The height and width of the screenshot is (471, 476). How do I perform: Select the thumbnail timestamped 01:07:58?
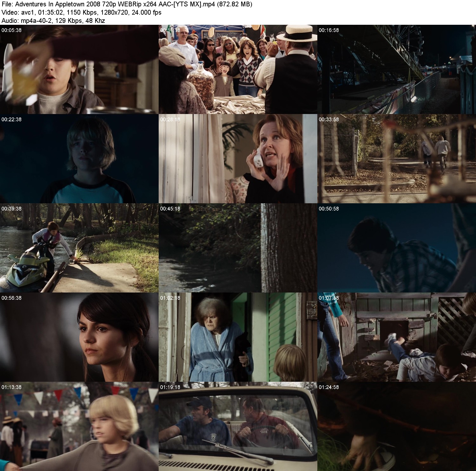pos(397,337)
